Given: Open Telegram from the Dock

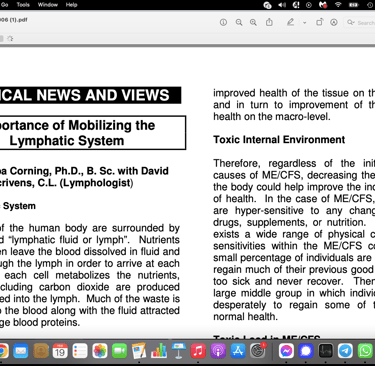Looking at the screenshot, I should [x=345, y=351].
